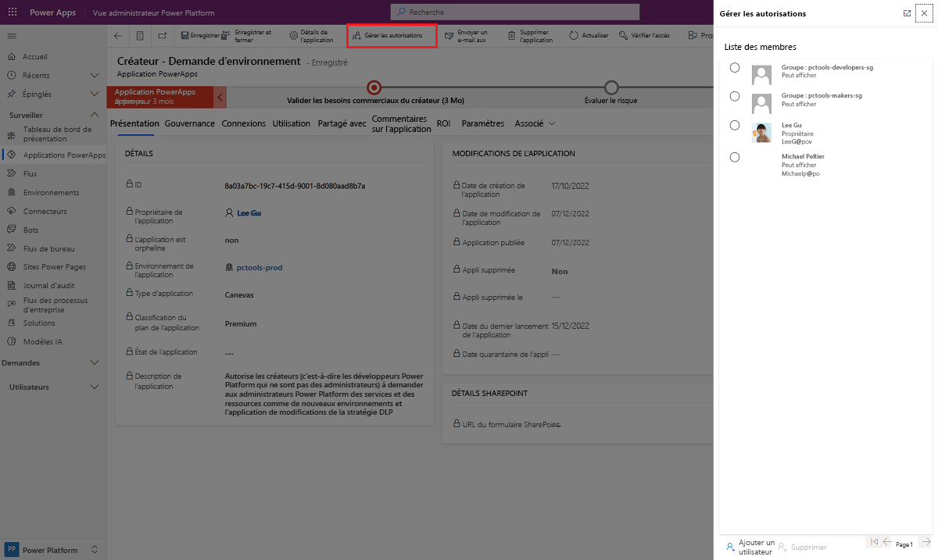Select the Évaluer le risque stage
The image size is (938, 560).
pos(611,87)
